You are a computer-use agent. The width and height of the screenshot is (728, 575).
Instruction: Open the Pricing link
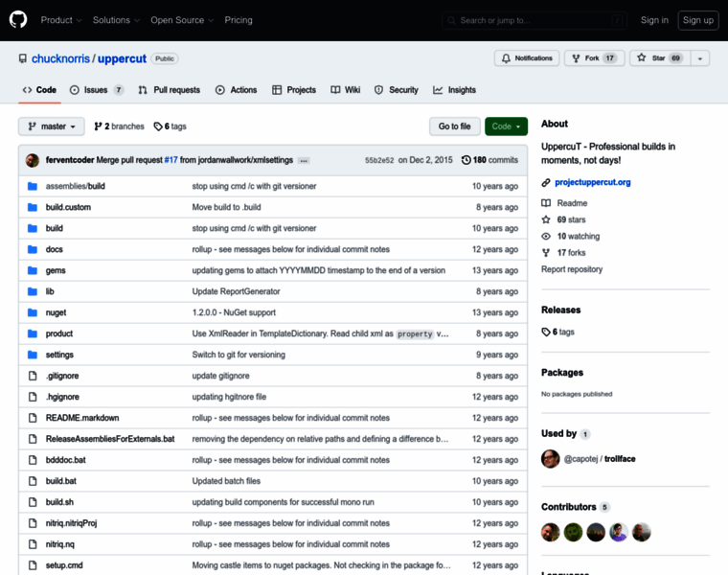pyautogui.click(x=239, y=20)
